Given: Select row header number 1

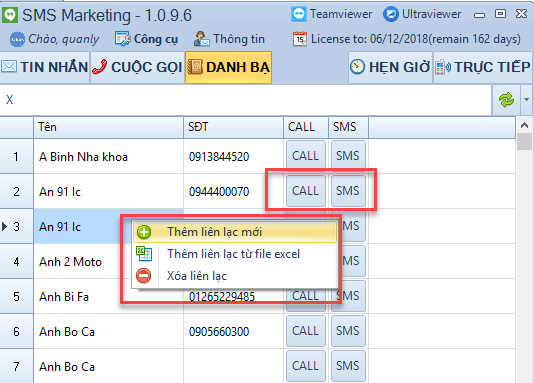Looking at the screenshot, I should click(16, 157).
